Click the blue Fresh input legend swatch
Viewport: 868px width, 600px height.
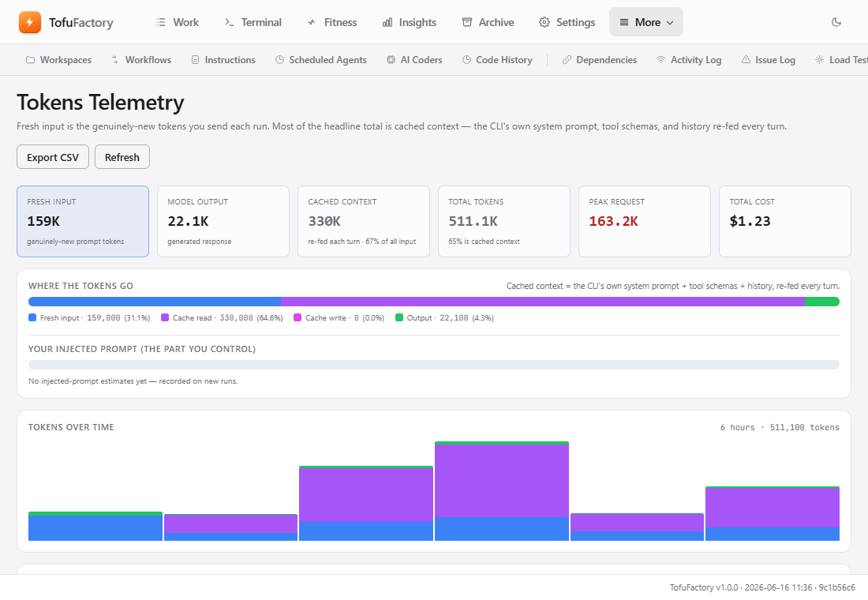(x=32, y=317)
